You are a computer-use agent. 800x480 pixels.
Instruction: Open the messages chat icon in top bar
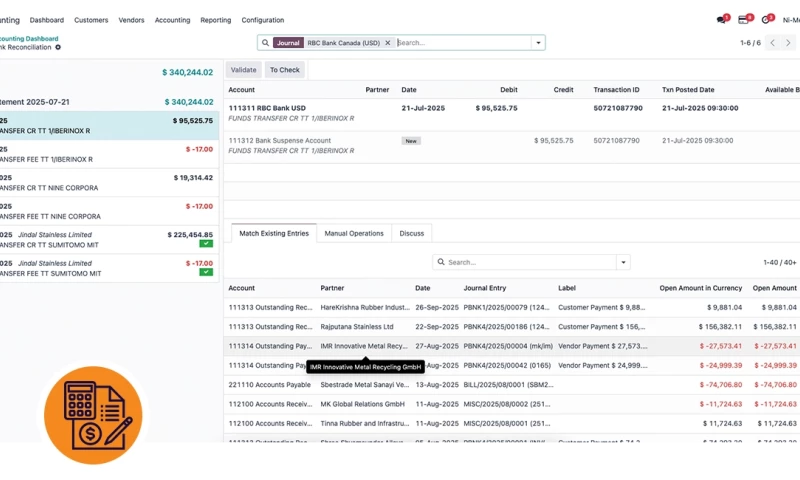click(721, 20)
